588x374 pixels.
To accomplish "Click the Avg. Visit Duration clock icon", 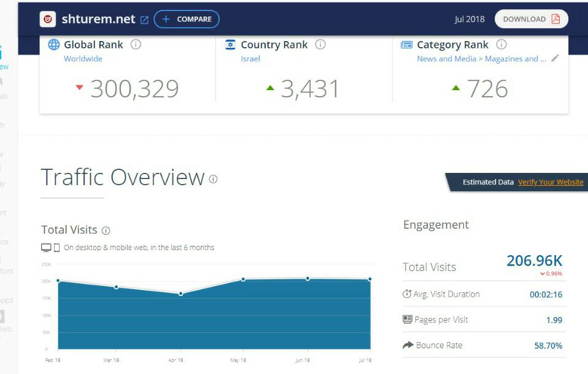I will click(x=407, y=294).
